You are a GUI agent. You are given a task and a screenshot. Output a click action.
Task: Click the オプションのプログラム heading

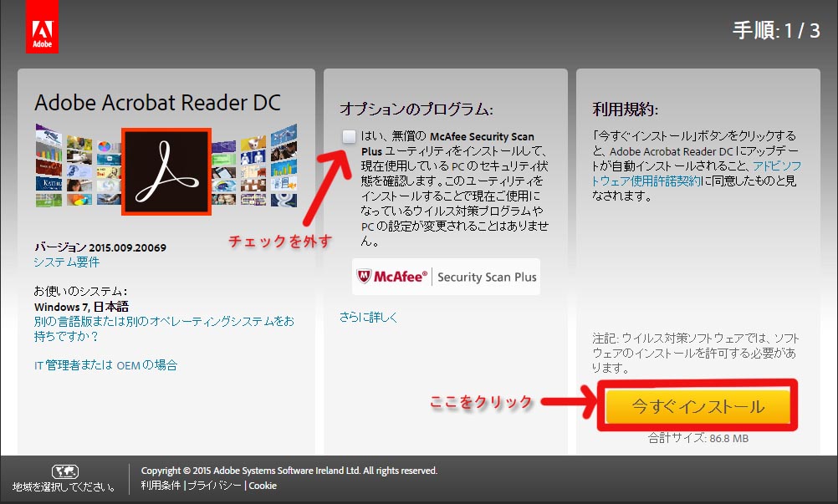point(416,109)
